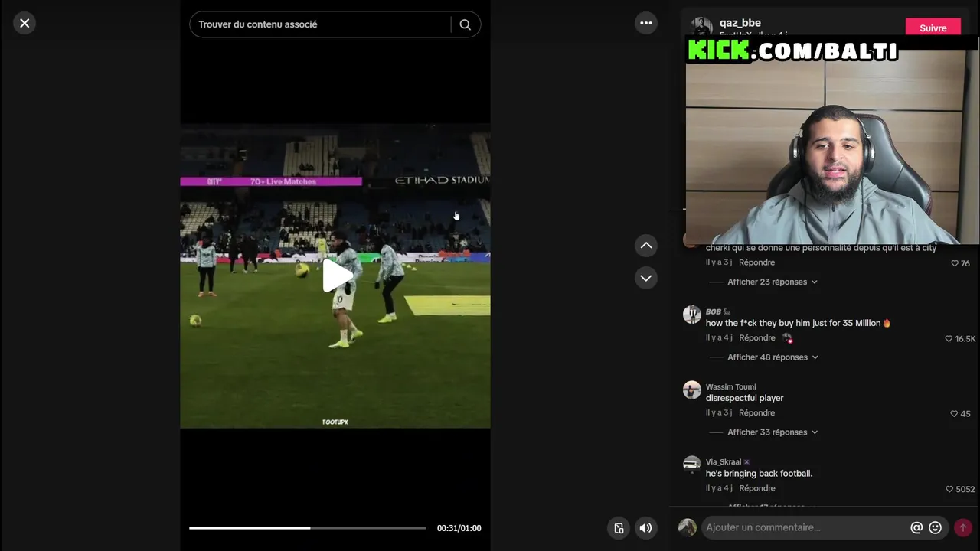Click the video progress bar
Screen dimensions: 980x551
click(308, 528)
